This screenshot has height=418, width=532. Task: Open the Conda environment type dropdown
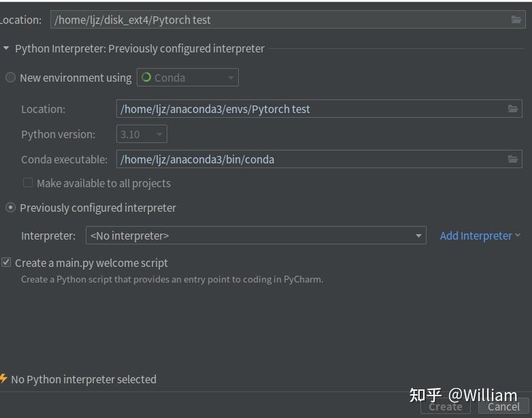pyautogui.click(x=188, y=78)
